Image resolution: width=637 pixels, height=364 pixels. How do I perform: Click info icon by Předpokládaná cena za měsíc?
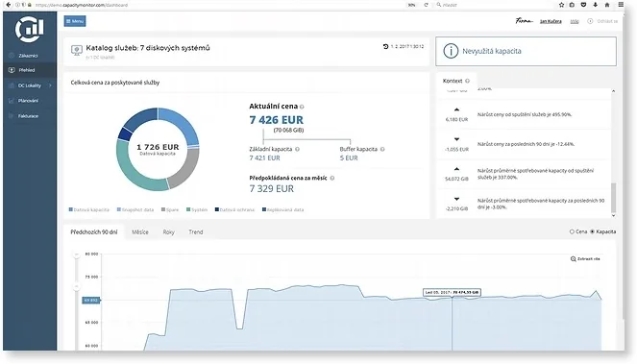pyautogui.click(x=332, y=178)
